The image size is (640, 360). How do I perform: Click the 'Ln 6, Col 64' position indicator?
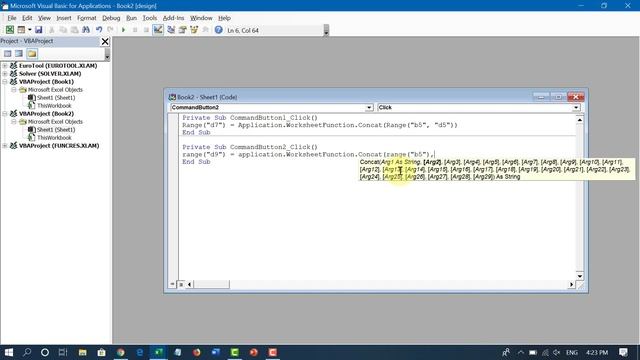click(243, 30)
